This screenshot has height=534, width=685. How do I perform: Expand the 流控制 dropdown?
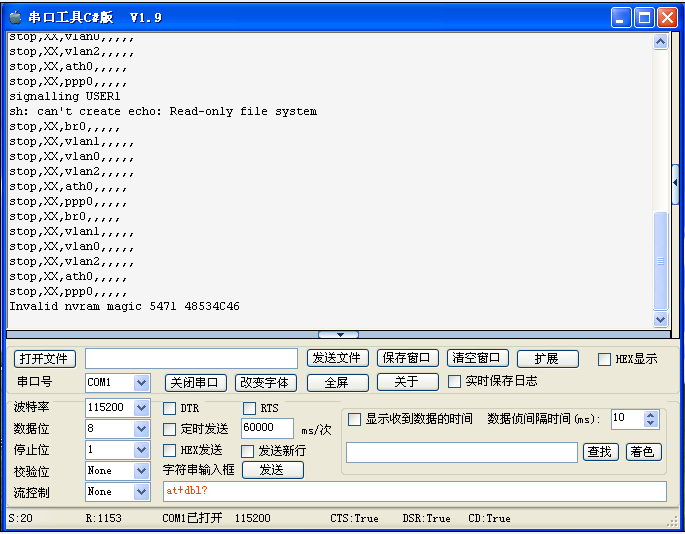click(x=141, y=492)
